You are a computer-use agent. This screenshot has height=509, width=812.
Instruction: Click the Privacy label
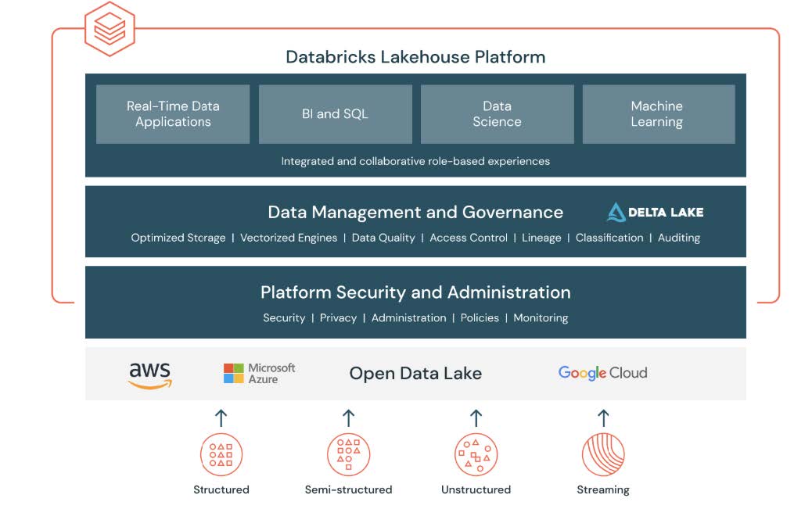coord(338,318)
